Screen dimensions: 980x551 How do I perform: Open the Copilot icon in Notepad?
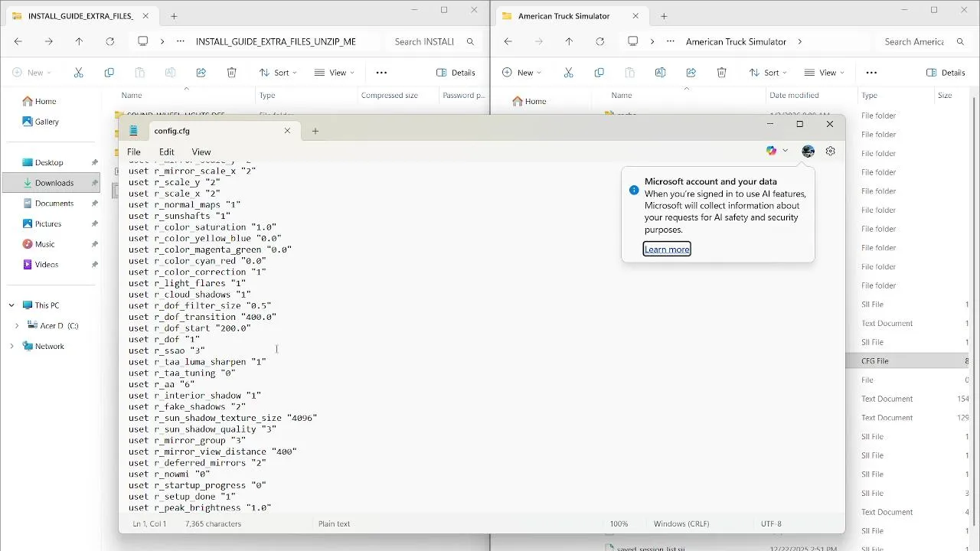pyautogui.click(x=772, y=152)
